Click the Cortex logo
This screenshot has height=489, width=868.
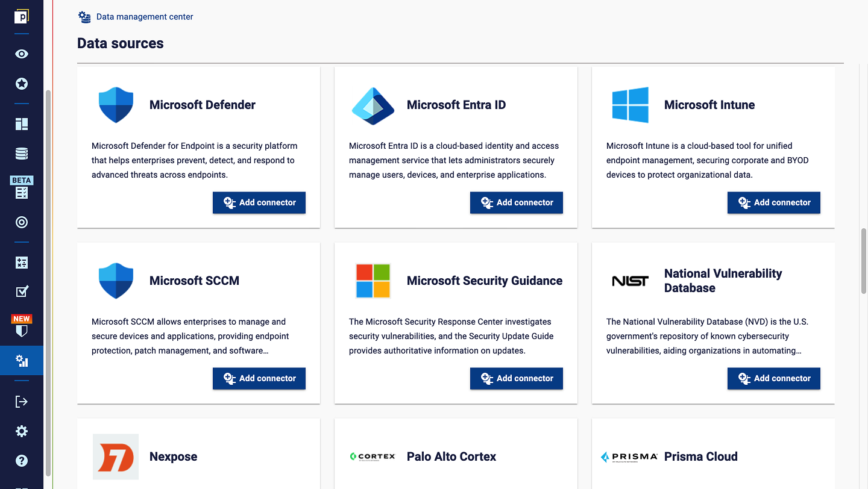(373, 456)
